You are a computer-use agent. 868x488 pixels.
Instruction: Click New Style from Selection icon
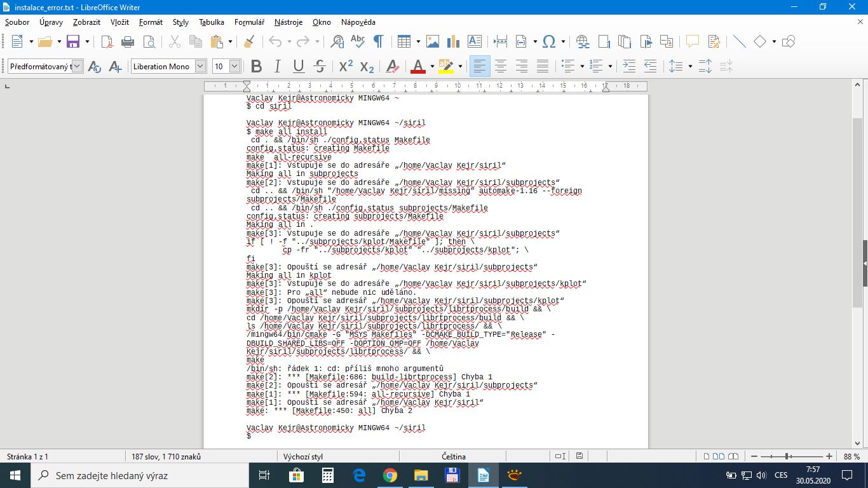[115, 66]
